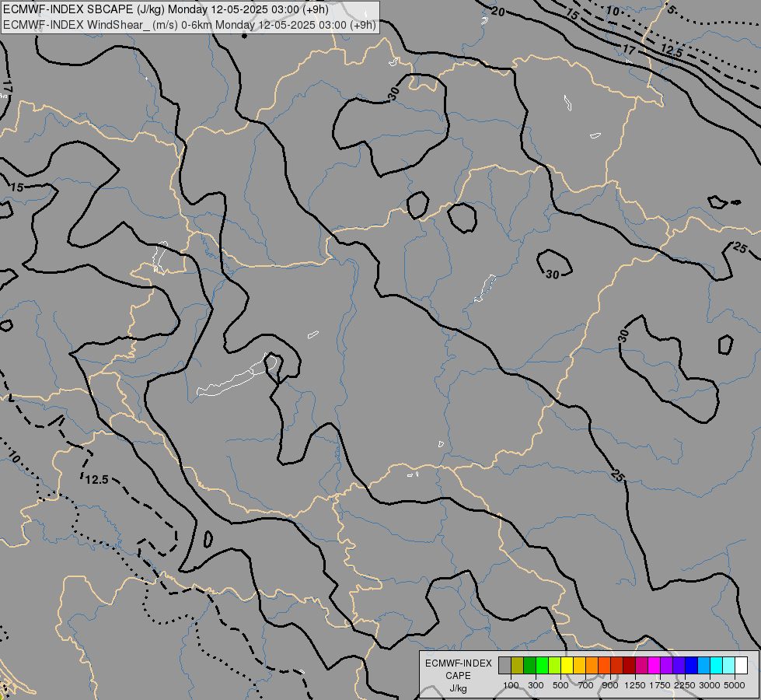761x700 pixels.
Task: Click the 17 contour label near top right
Action: (629, 50)
